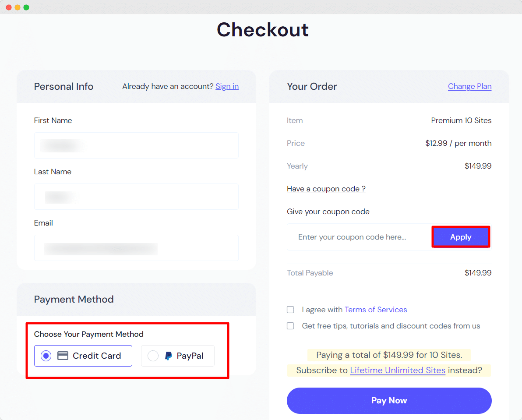Click the green maximize window button
The height and width of the screenshot is (420, 522).
(26, 7)
